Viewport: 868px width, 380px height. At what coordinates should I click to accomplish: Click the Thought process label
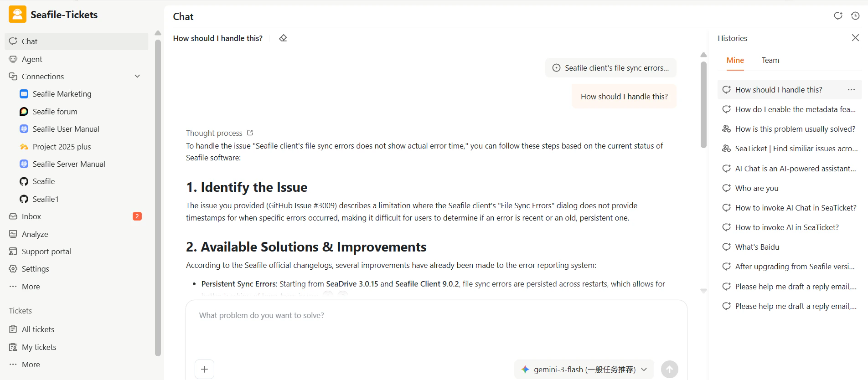pyautogui.click(x=214, y=133)
